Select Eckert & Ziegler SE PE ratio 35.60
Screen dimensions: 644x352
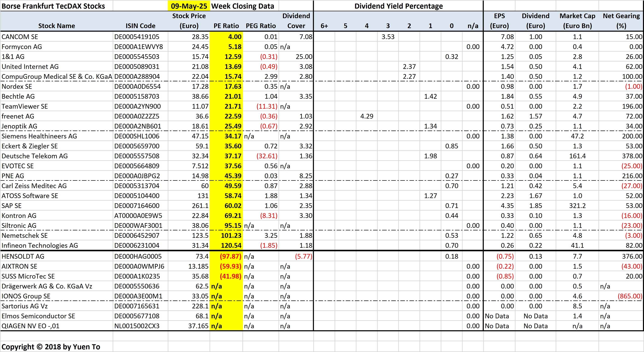(226, 146)
